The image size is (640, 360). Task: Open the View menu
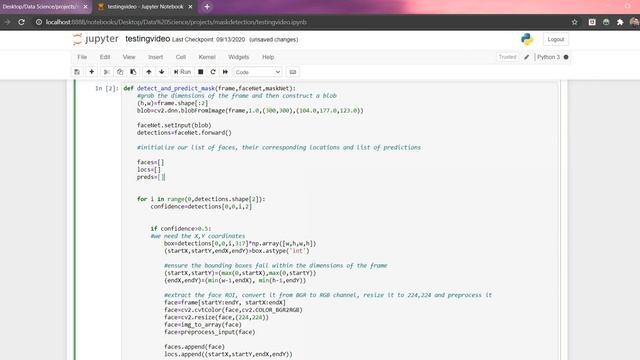pyautogui.click(x=129, y=57)
